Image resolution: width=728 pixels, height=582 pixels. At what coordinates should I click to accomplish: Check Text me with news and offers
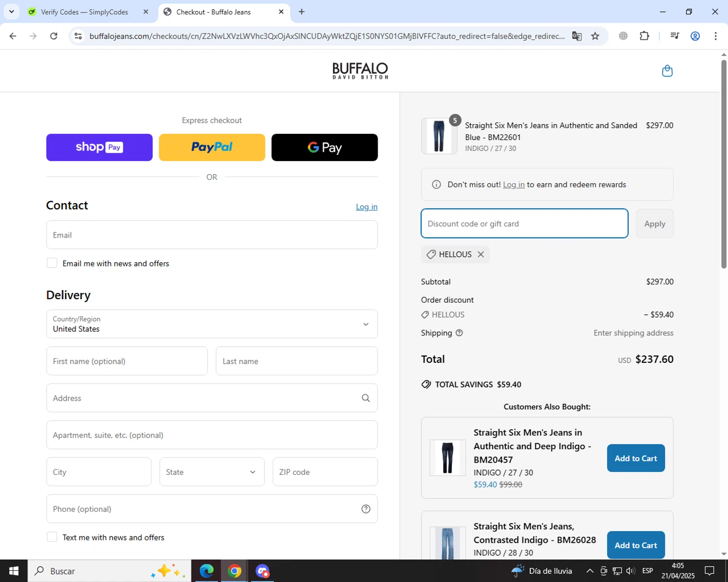pos(52,537)
